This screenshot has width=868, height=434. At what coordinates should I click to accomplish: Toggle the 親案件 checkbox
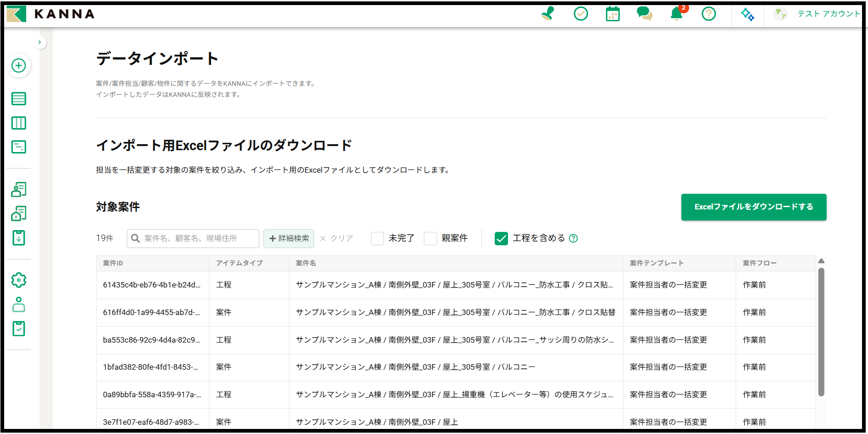point(430,238)
